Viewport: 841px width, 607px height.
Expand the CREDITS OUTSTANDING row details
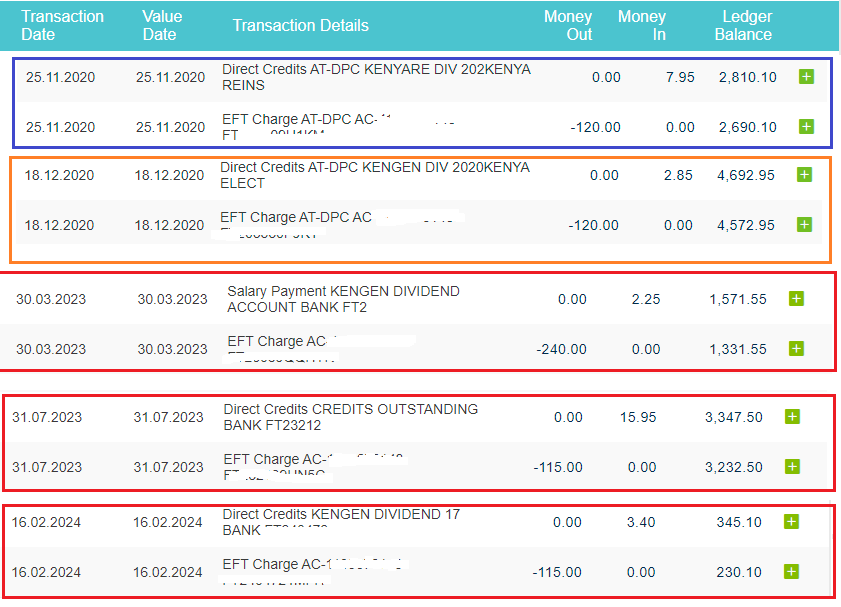(792, 417)
